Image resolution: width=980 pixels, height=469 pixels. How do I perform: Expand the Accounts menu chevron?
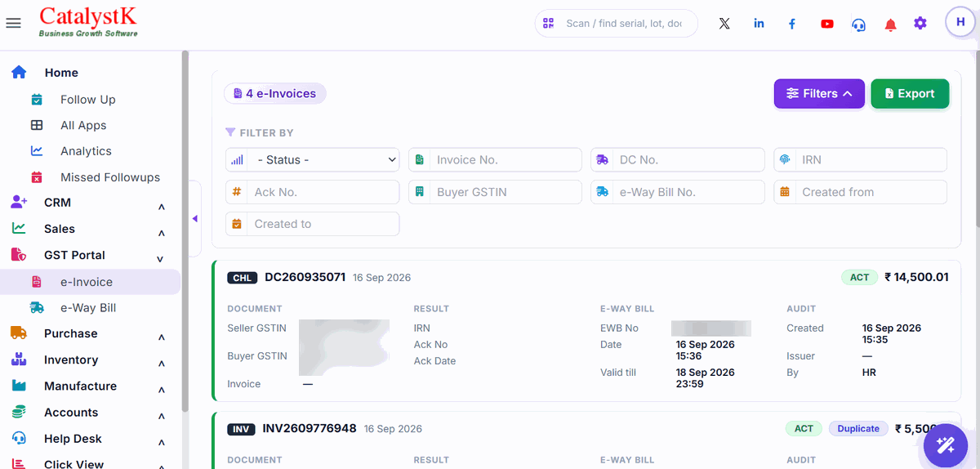coord(162,417)
